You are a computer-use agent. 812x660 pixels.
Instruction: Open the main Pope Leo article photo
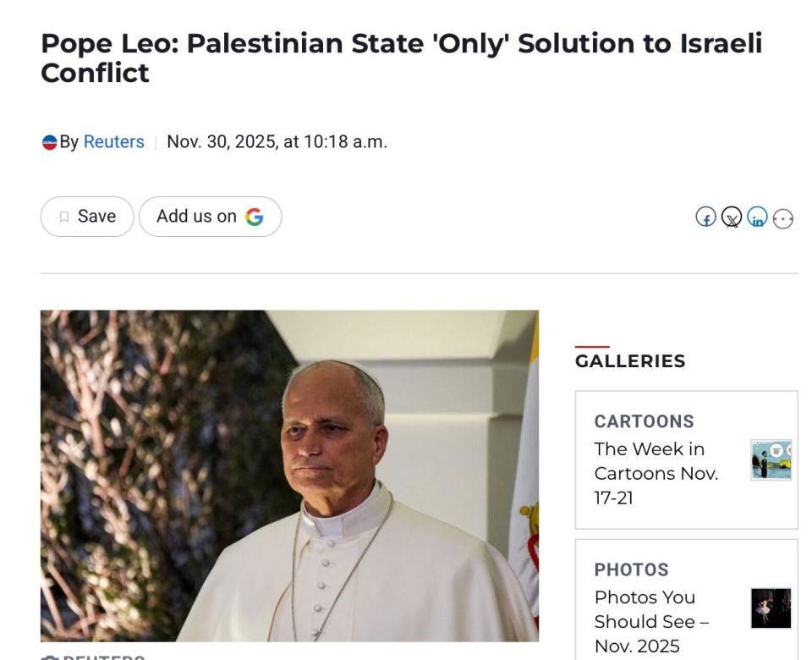click(x=289, y=476)
